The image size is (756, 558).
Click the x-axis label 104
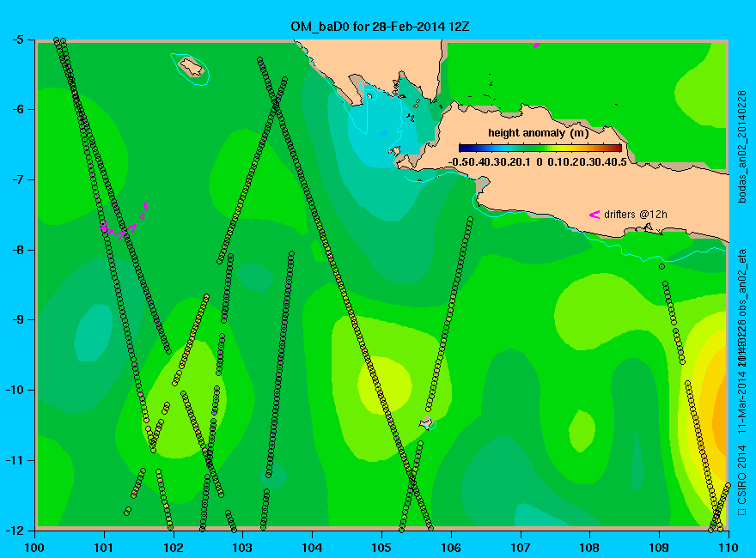(x=312, y=548)
